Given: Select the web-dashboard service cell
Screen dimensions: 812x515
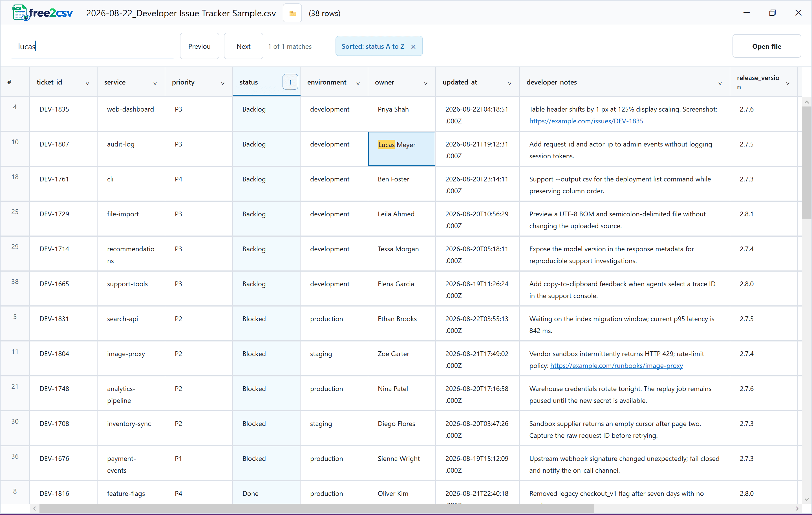Looking at the screenshot, I should pos(131,114).
